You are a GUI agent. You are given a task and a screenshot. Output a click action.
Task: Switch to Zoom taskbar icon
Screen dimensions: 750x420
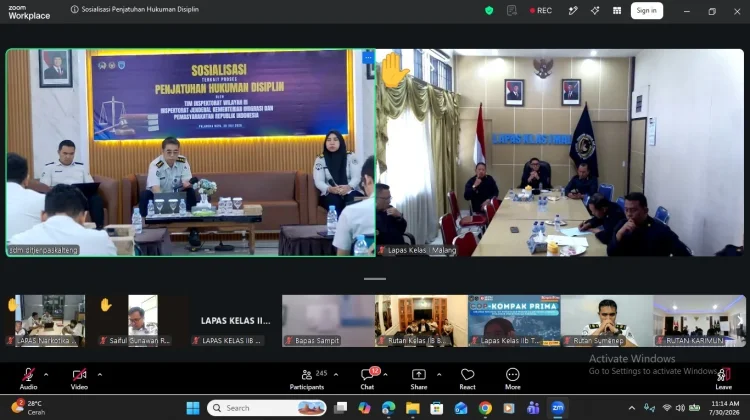[558, 408]
